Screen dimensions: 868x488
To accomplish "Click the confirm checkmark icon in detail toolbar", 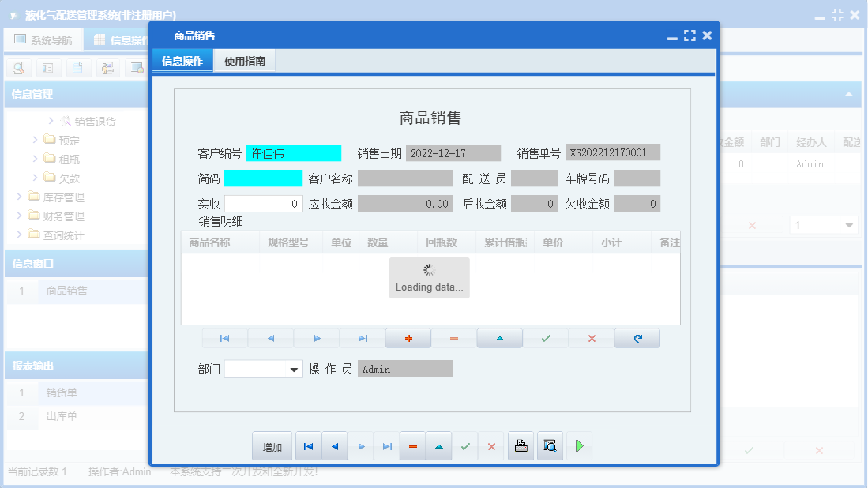I will 545,338.
